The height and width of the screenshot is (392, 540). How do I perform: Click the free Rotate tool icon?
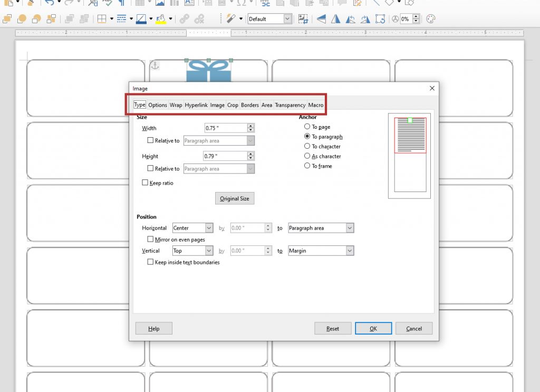(x=380, y=19)
